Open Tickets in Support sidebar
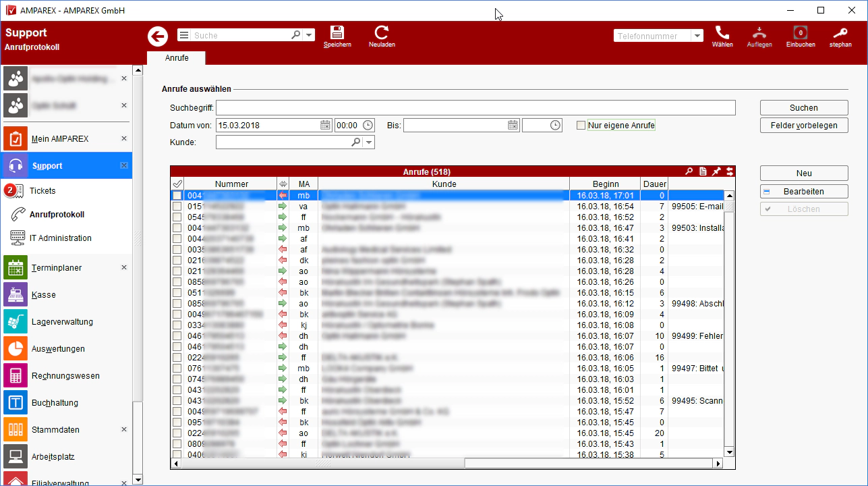Screen dimensions: 868x486 [42, 190]
